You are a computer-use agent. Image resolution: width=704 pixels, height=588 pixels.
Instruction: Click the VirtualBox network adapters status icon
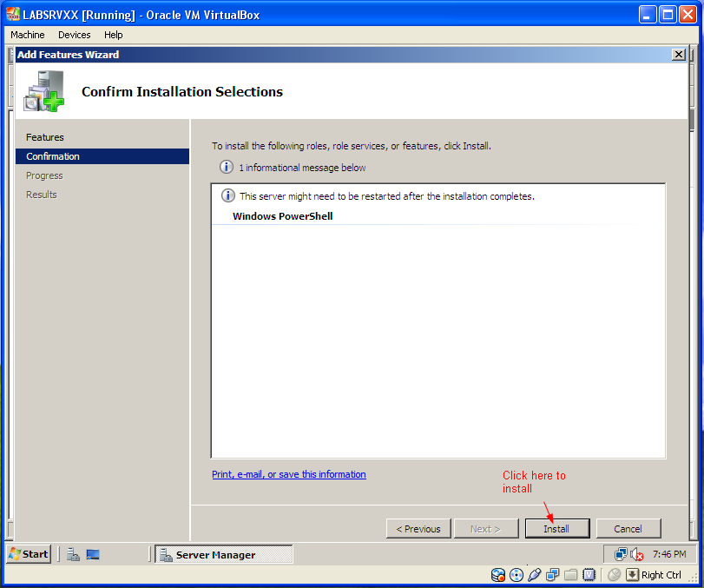pos(553,575)
